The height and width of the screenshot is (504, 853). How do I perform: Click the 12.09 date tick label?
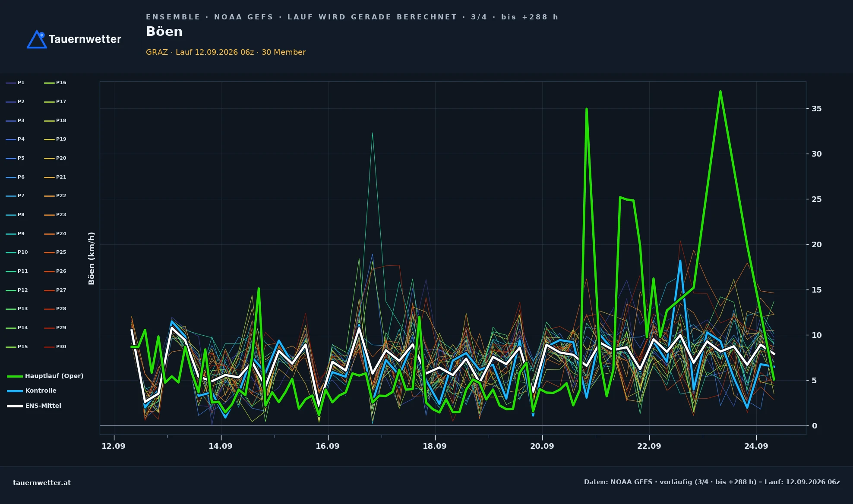click(x=114, y=446)
